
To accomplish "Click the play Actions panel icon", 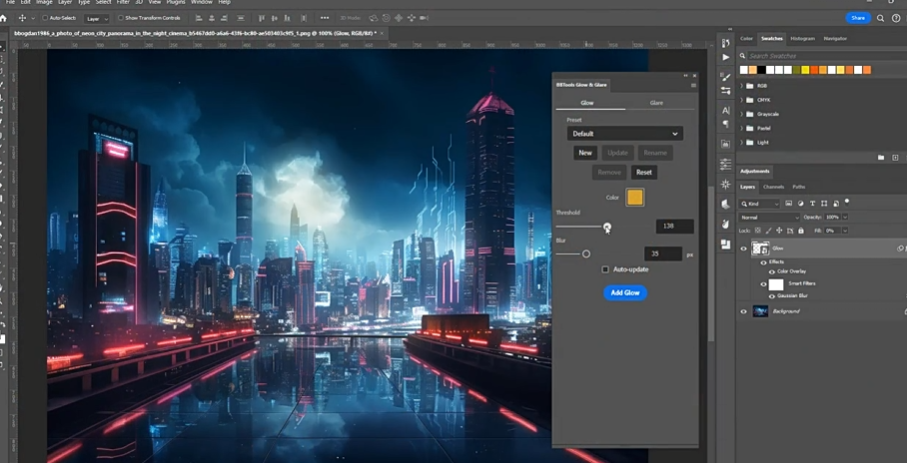I will pyautogui.click(x=726, y=57).
